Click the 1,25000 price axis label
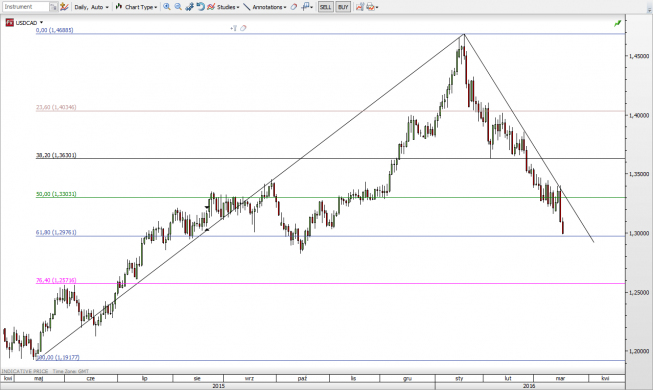 [639, 292]
